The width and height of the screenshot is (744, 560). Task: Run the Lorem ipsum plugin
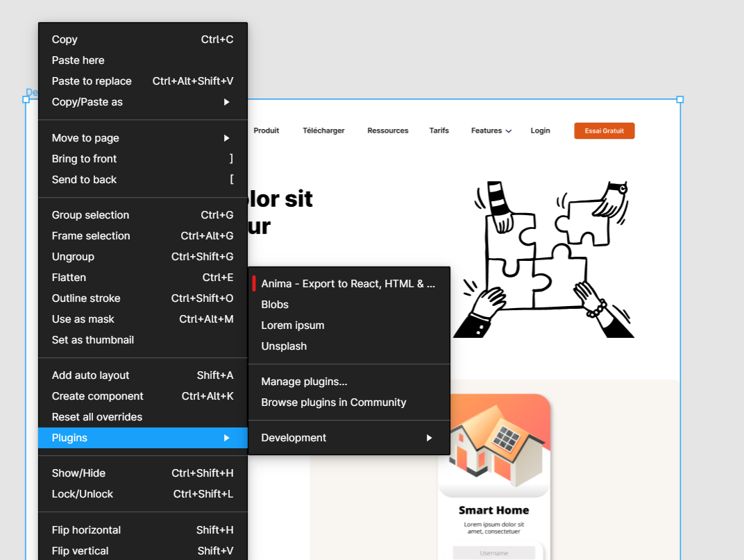[349, 325]
